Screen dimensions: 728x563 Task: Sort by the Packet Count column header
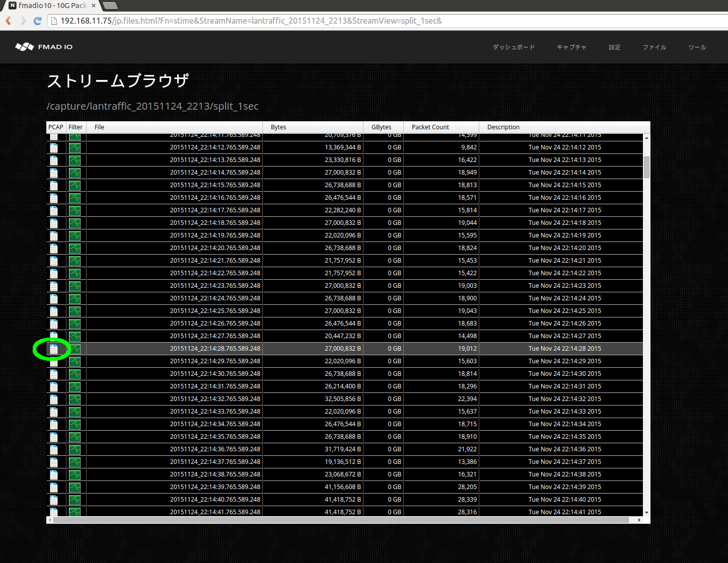coord(430,127)
